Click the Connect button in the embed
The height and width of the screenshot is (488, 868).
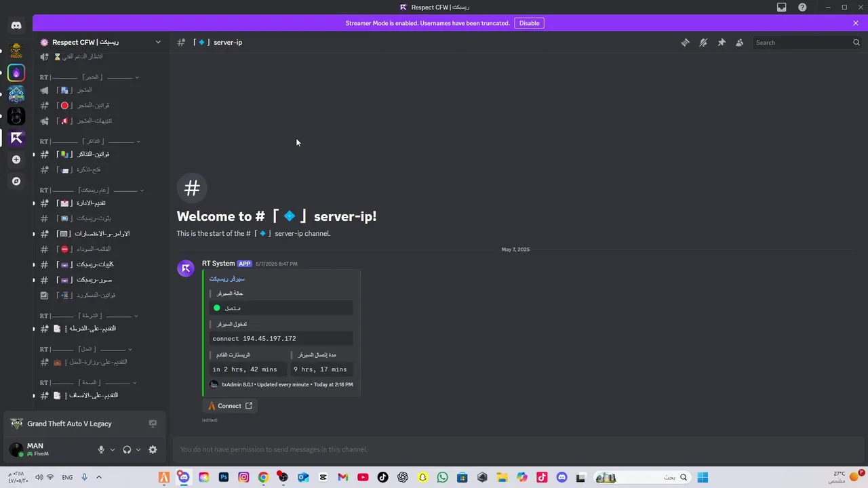229,406
